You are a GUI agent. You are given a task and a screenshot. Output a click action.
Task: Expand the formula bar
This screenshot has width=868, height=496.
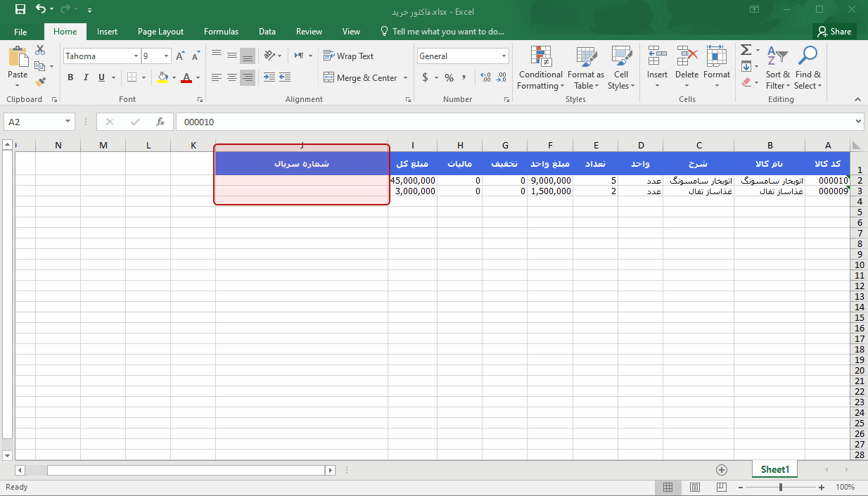[857, 122]
